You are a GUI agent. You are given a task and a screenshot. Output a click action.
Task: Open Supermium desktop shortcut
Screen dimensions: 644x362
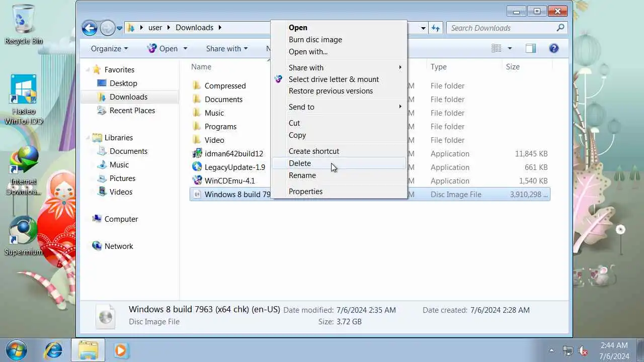(x=23, y=236)
